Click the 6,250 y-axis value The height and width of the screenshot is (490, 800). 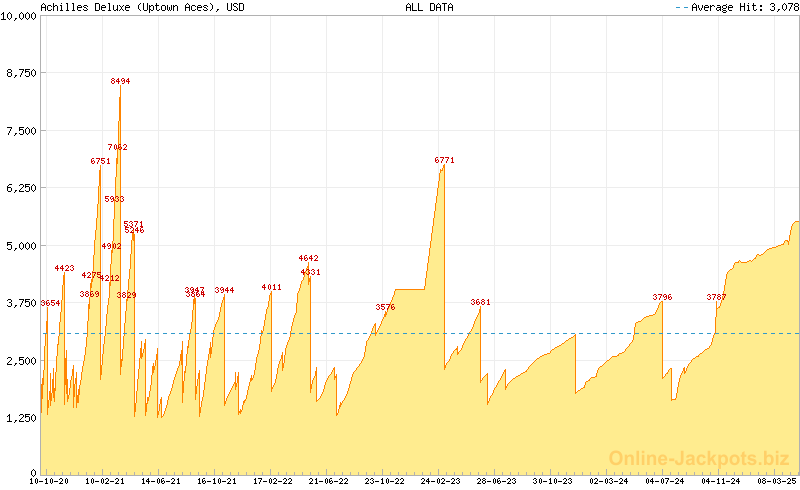(22, 188)
